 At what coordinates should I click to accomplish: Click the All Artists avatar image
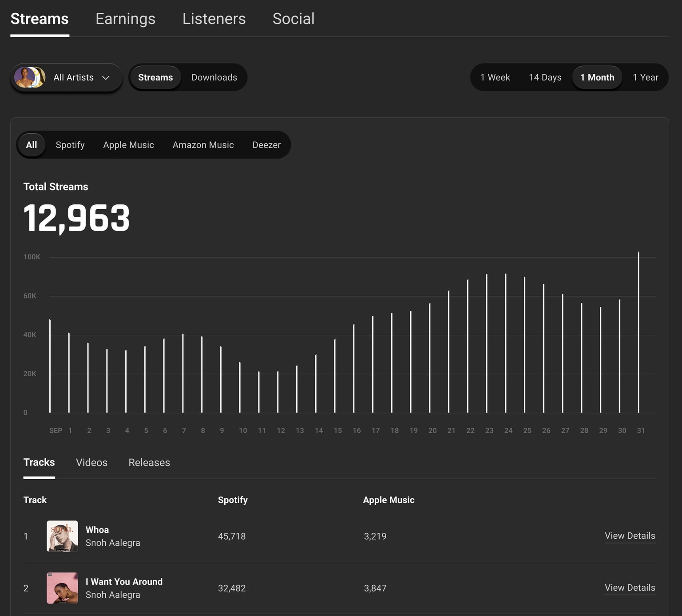click(29, 77)
